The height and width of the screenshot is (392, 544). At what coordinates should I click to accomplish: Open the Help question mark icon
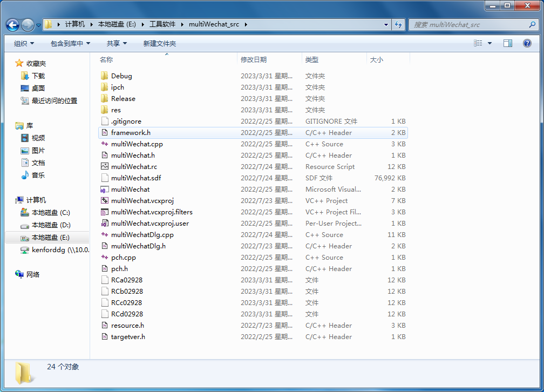527,43
